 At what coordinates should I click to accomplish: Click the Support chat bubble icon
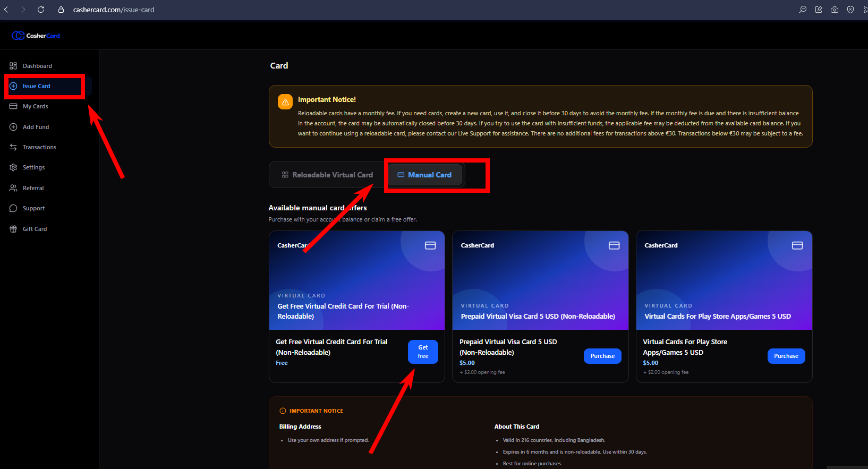(x=13, y=208)
